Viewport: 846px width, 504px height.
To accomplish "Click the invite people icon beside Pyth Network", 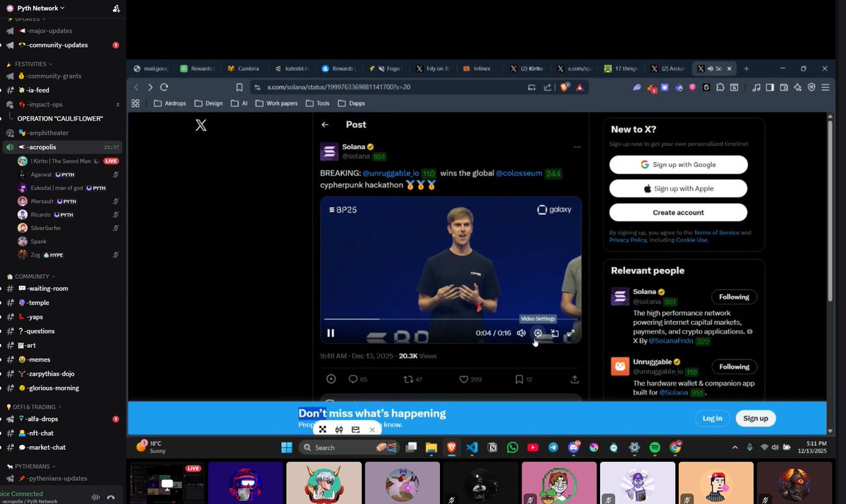I will click(116, 8).
